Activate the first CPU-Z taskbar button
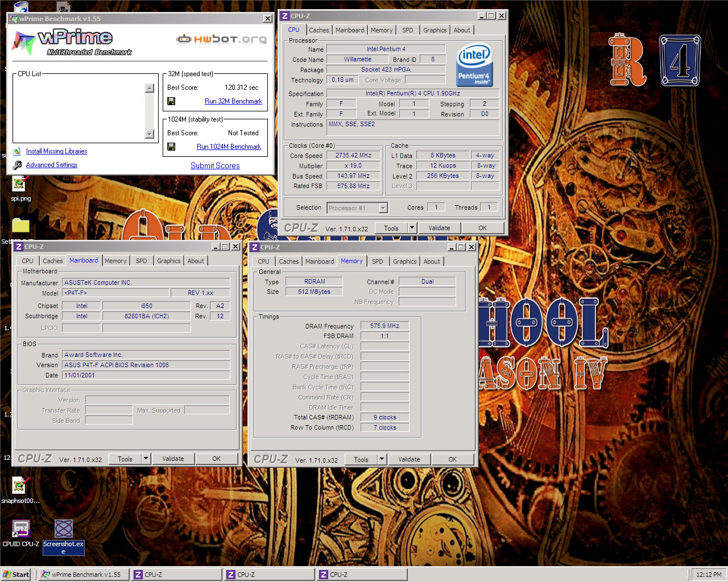The image size is (728, 582). 177,575
